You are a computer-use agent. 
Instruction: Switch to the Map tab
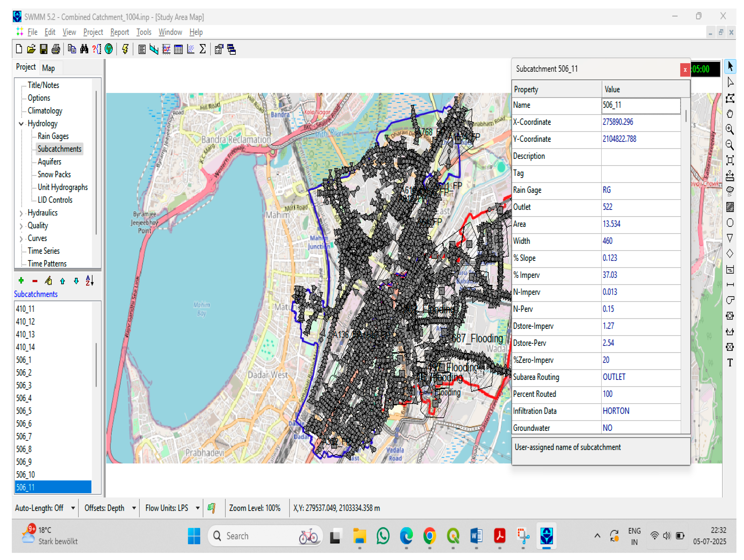click(x=48, y=68)
